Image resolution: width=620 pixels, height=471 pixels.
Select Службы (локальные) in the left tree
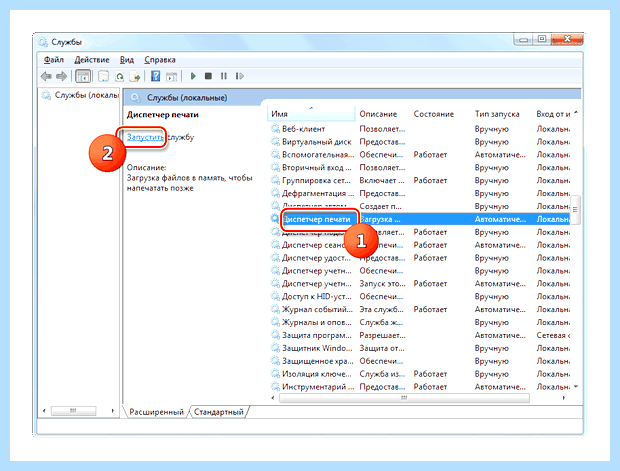(x=80, y=95)
